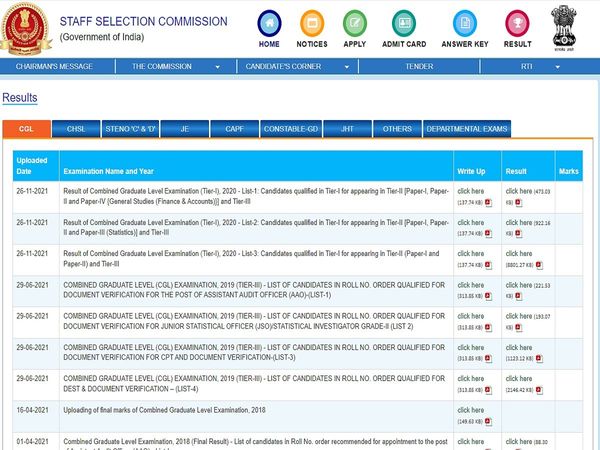Expand Candidate's Corner dropdown arrow
Image resolution: width=600 pixels, height=450 pixels.
pos(347,67)
